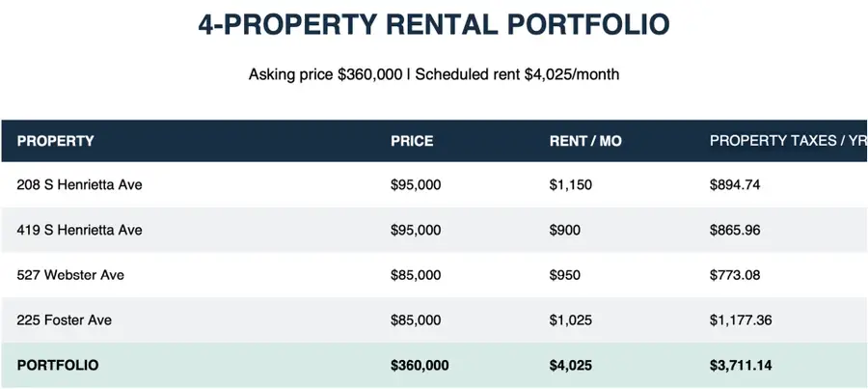The image size is (868, 389).
Task: Click the $1,150 rent value
Action: (571, 184)
